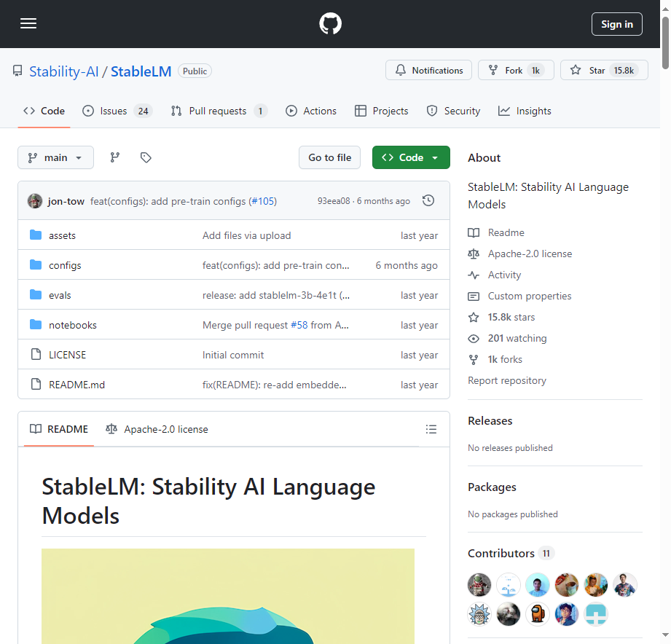Select the Apache-2.0 license tab
This screenshot has height=644, width=671.
(x=157, y=429)
